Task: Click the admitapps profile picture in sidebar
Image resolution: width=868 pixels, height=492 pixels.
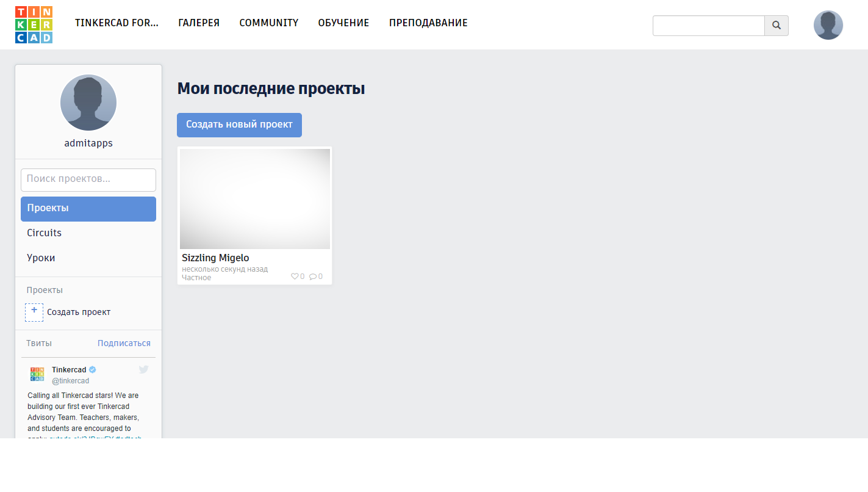Action: coord(88,103)
